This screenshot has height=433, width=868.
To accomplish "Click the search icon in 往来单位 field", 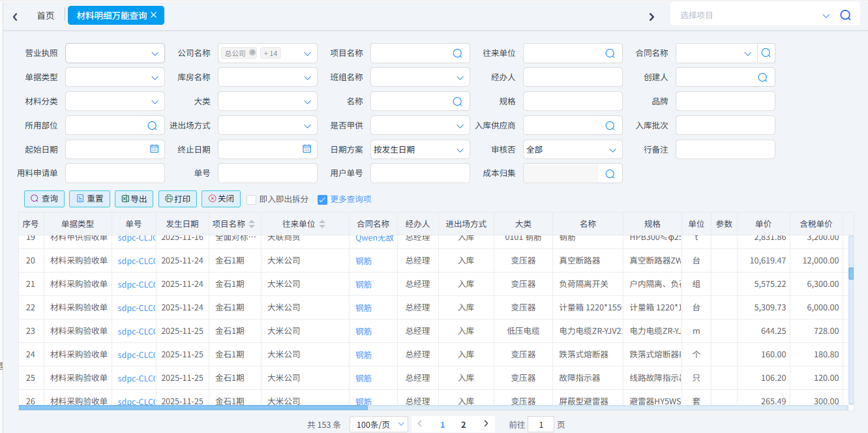I will click(x=610, y=53).
